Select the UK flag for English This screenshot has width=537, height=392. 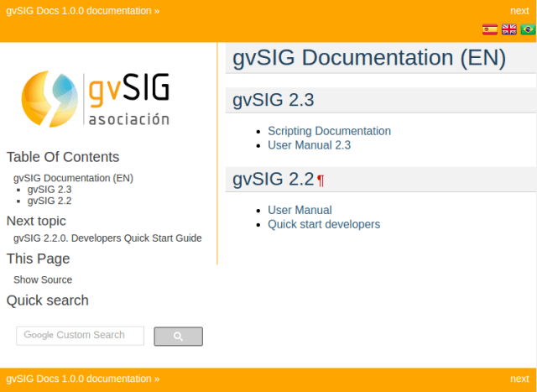pos(509,29)
